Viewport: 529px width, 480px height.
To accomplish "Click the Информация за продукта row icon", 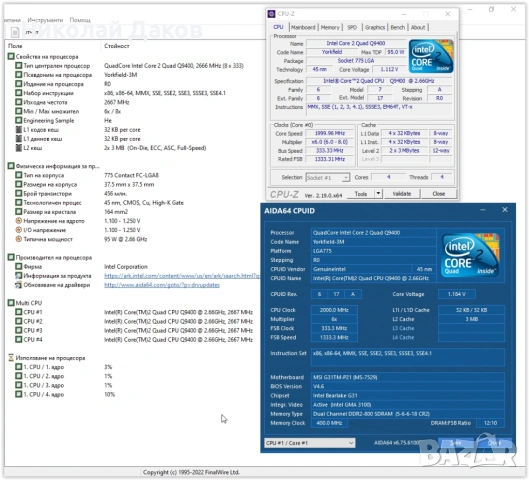I will (19, 276).
